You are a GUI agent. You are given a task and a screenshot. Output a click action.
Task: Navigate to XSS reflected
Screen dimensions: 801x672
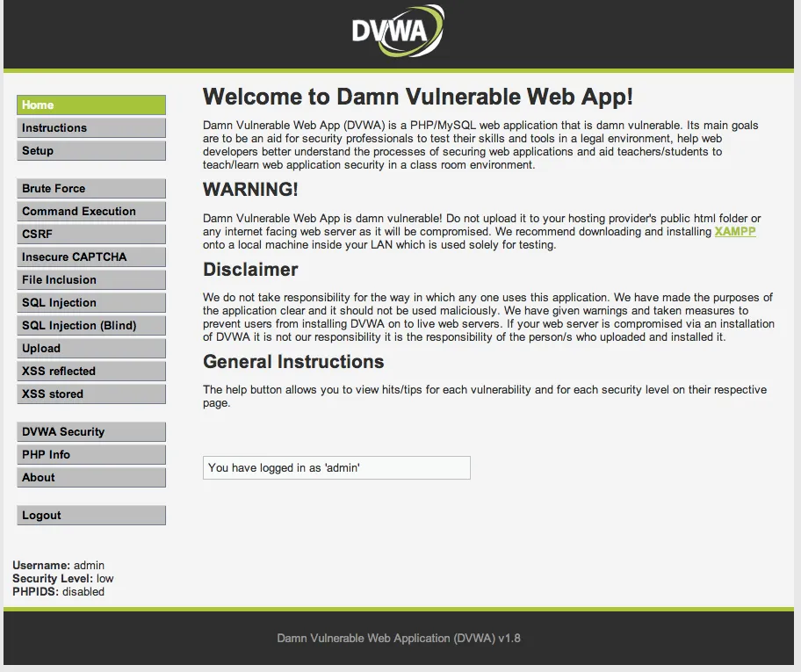click(x=90, y=371)
